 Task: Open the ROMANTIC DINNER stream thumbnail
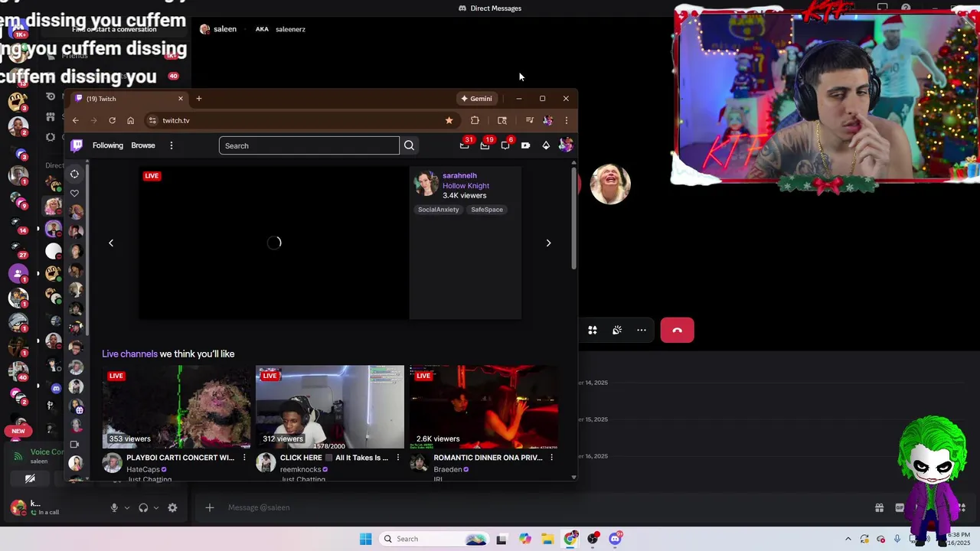[484, 406]
